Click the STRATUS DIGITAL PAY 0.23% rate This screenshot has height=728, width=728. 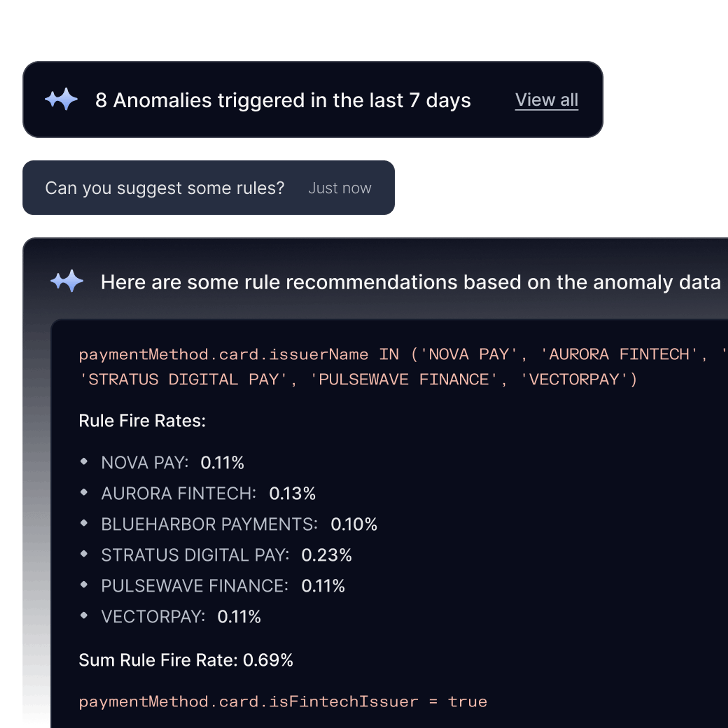pos(326,554)
